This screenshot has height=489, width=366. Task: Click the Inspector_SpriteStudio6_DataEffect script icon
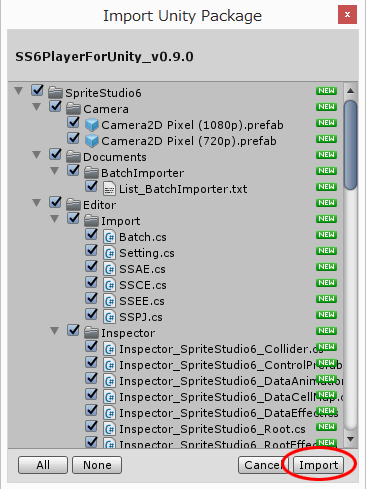click(109, 413)
